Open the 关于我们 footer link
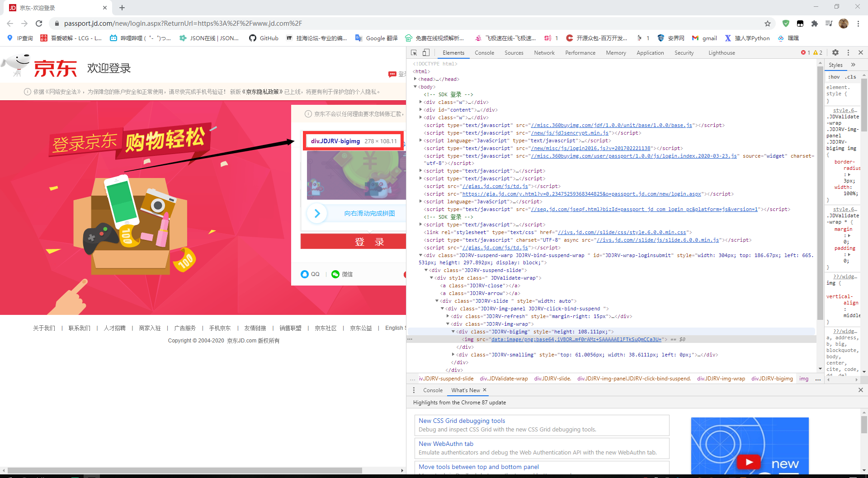Viewport: 868px width, 478px height. tap(44, 328)
